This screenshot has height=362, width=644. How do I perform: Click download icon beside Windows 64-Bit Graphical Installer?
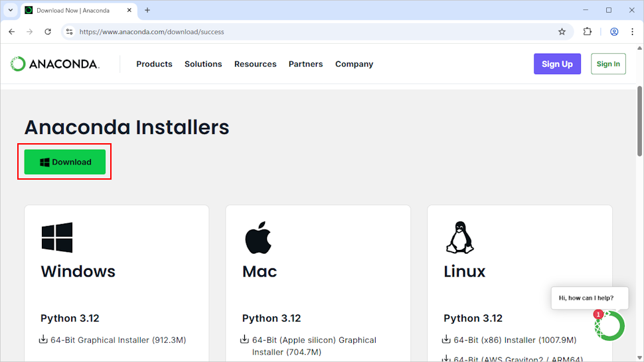pos(43,339)
